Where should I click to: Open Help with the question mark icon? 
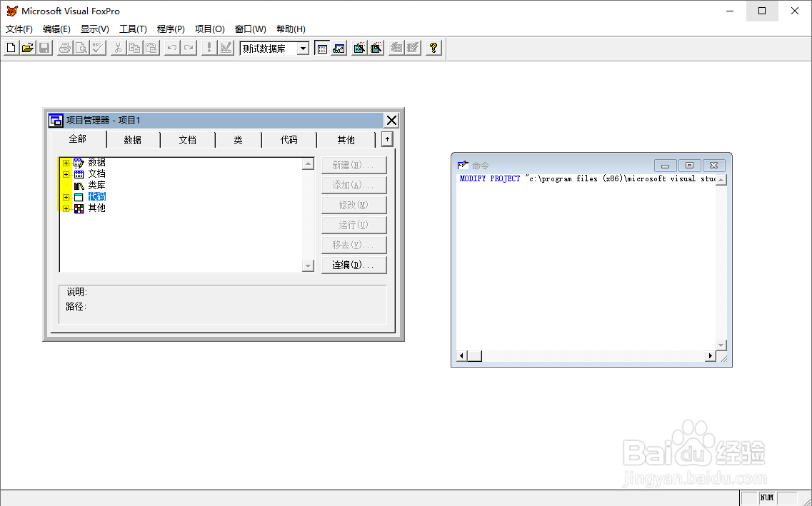click(x=433, y=48)
